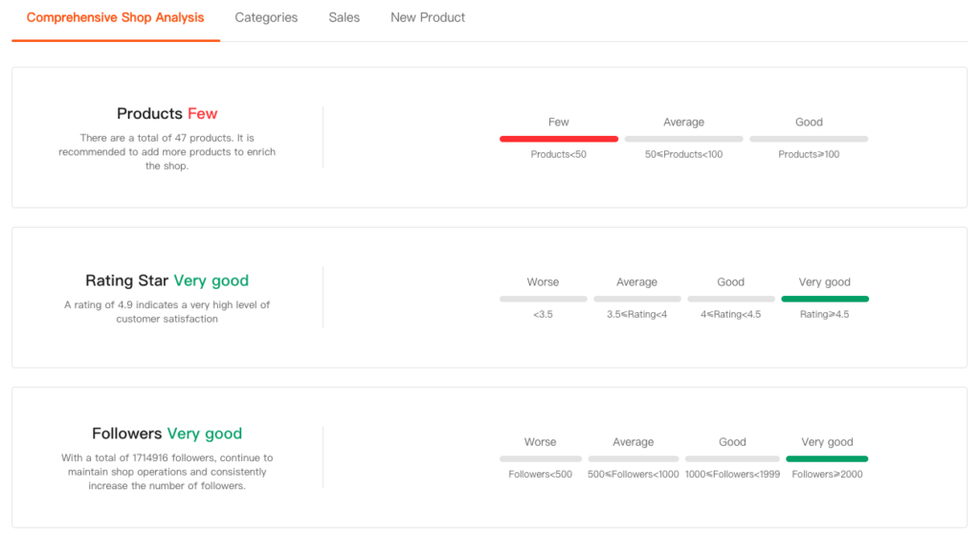
Task: Click the Average bar in Rating Star
Action: [636, 299]
